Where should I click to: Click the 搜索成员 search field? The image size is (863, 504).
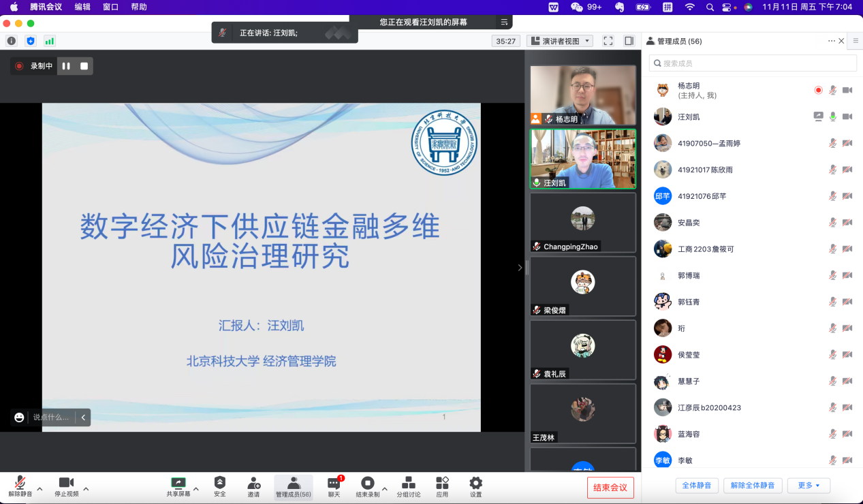(752, 63)
